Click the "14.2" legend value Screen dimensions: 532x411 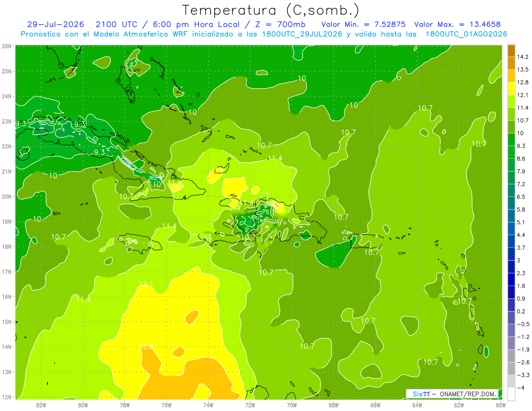click(x=523, y=57)
